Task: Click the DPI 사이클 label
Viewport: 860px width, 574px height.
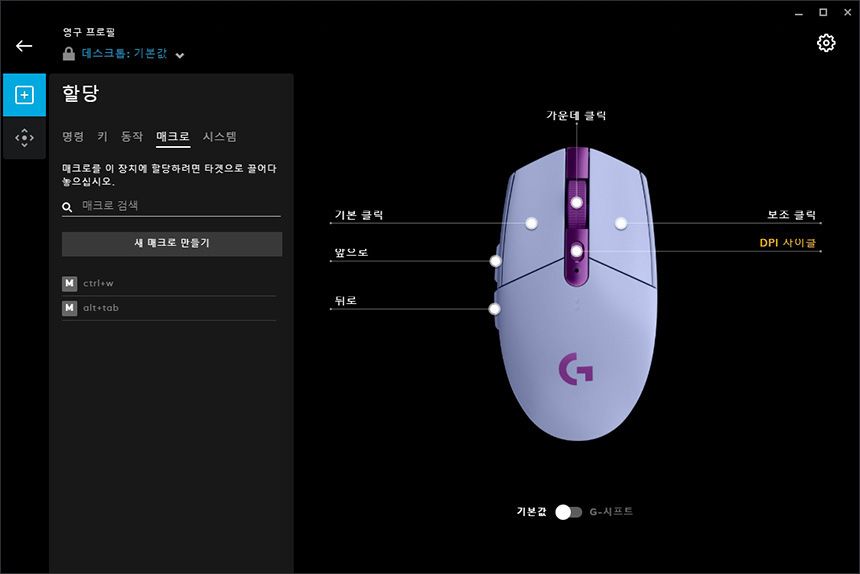Action: (x=788, y=242)
